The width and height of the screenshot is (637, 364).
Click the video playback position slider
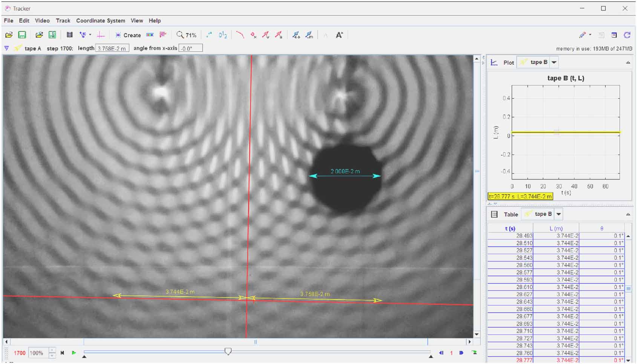(228, 351)
